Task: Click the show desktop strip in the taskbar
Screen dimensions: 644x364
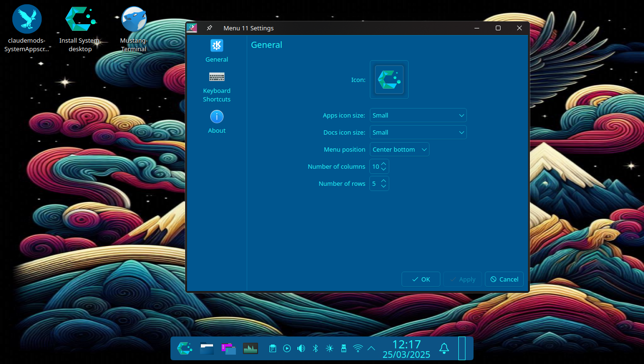Action: pyautogui.click(x=462, y=348)
